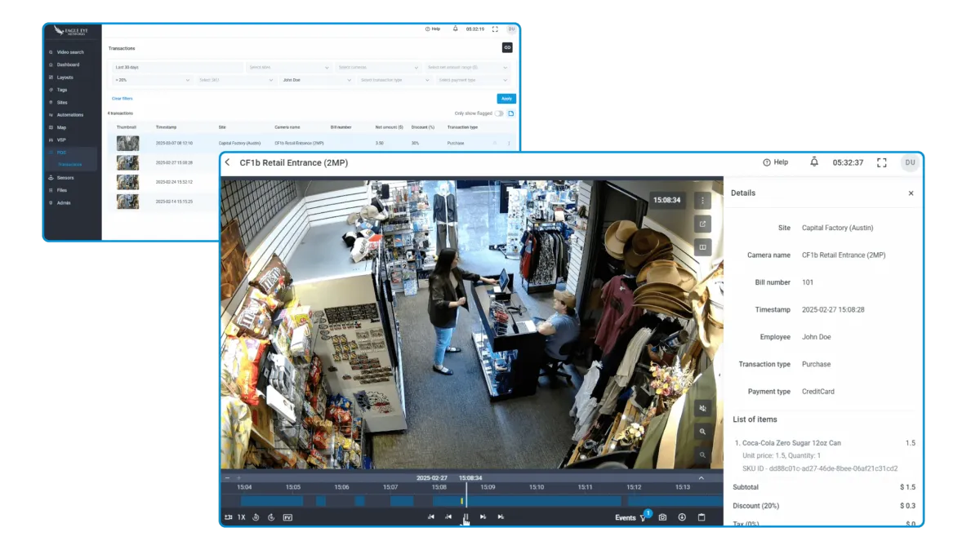Open the Last 30 days date filter

(177, 68)
